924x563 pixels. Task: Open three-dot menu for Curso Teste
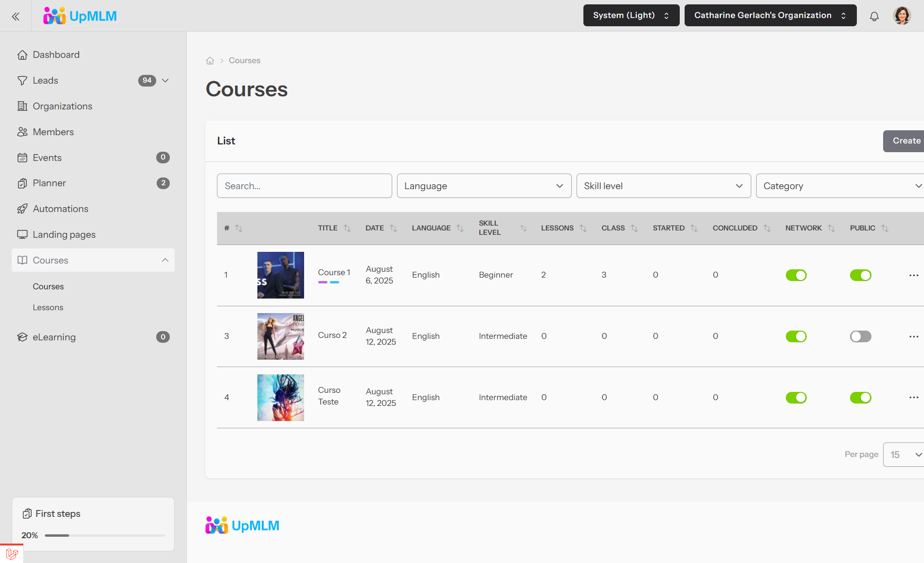(x=913, y=398)
